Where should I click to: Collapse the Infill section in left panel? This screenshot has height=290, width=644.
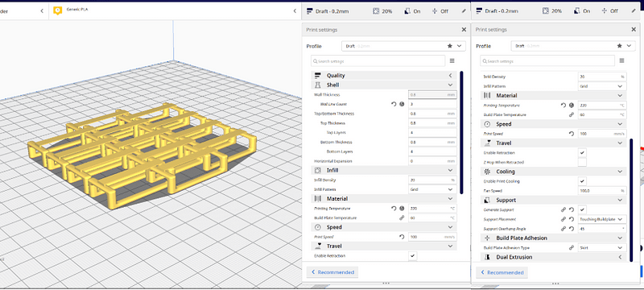click(384, 170)
